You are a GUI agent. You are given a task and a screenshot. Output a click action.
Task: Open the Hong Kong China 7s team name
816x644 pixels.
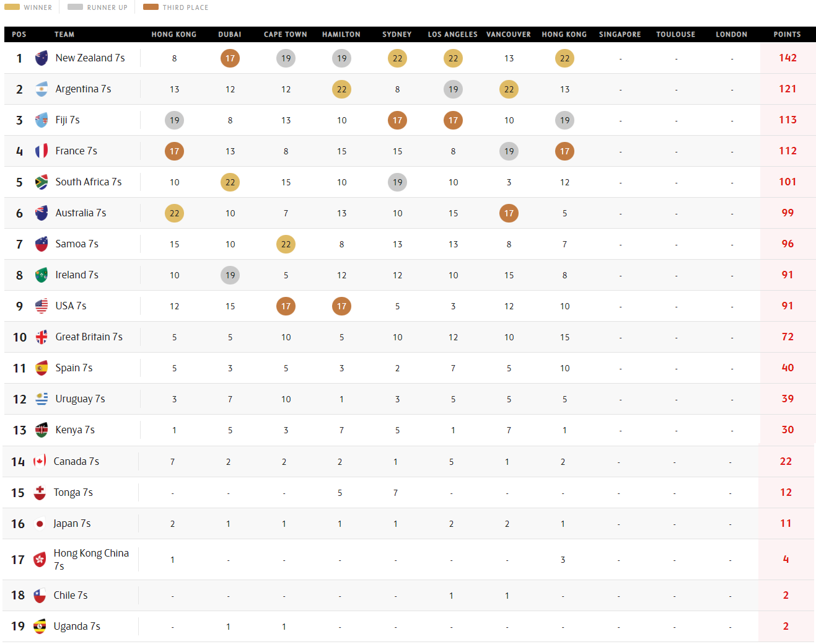(91, 559)
